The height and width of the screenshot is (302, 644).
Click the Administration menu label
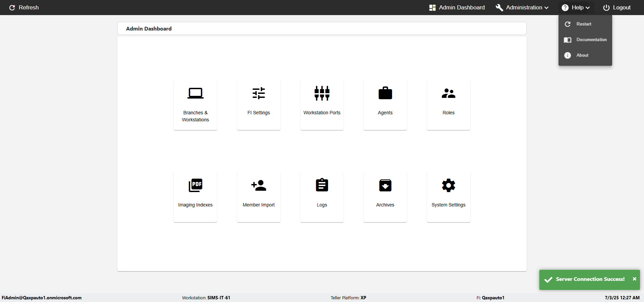(524, 7)
